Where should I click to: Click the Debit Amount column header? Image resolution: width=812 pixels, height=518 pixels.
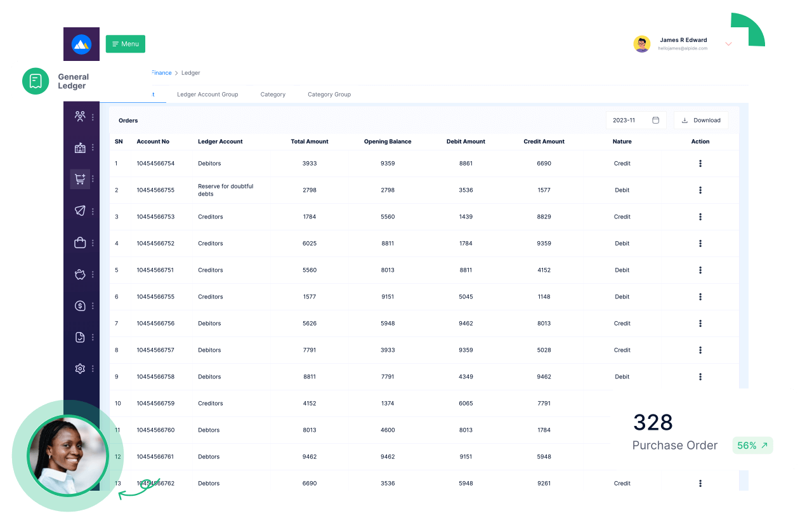pyautogui.click(x=466, y=142)
